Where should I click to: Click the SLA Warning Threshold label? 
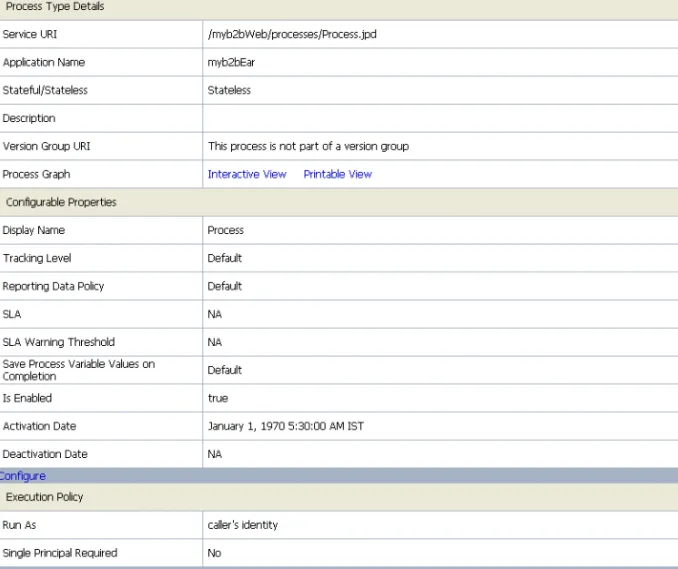pos(58,342)
